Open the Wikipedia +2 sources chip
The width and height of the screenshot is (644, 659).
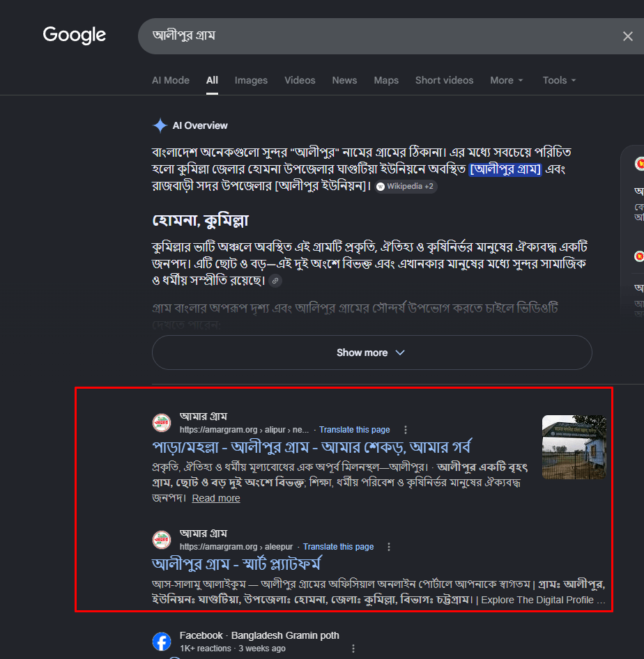coord(406,186)
